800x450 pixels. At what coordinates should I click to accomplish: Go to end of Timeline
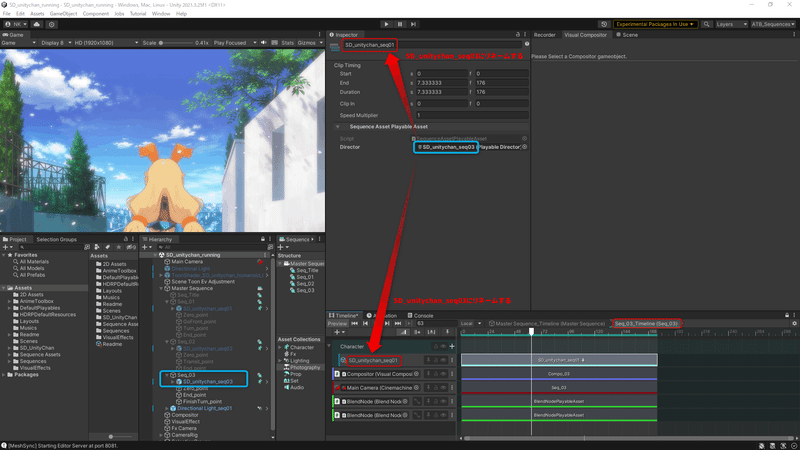click(x=397, y=323)
